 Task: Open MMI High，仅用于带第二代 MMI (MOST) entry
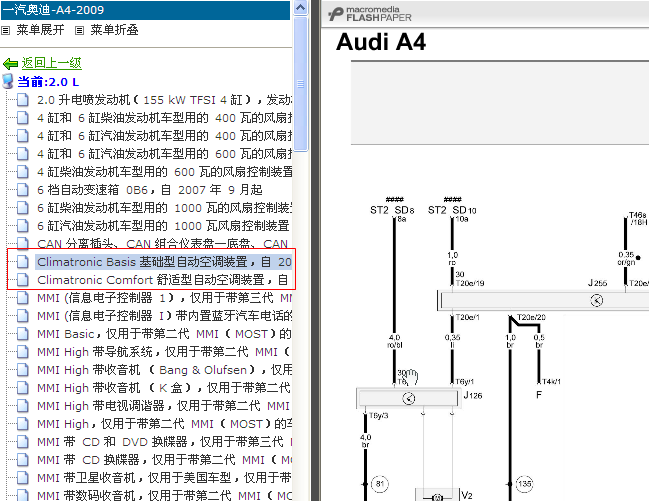(164, 424)
